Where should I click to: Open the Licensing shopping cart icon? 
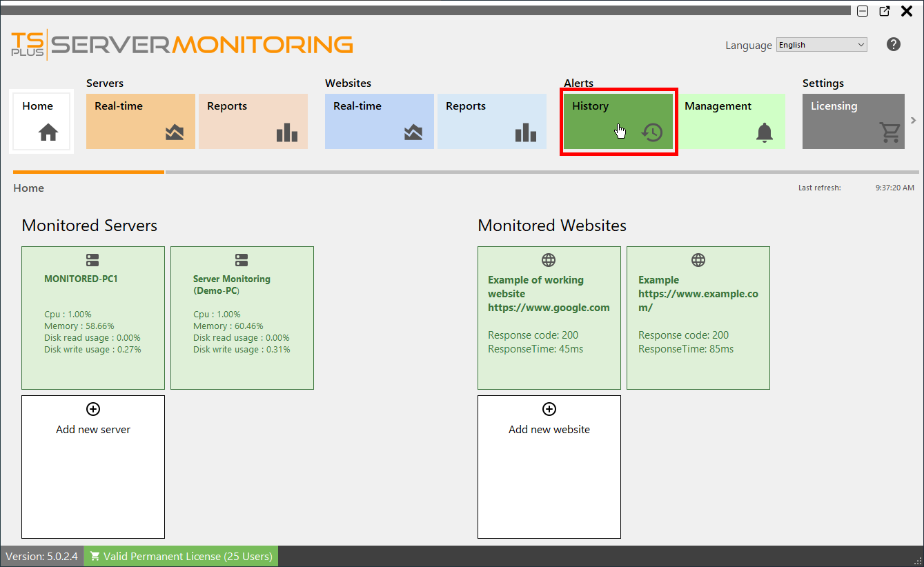coord(889,132)
